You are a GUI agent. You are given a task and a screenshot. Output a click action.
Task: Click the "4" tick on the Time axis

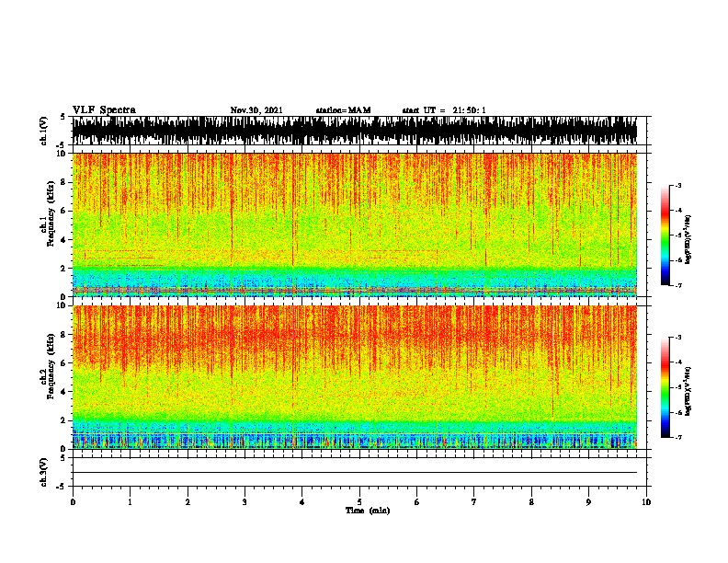coord(302,502)
